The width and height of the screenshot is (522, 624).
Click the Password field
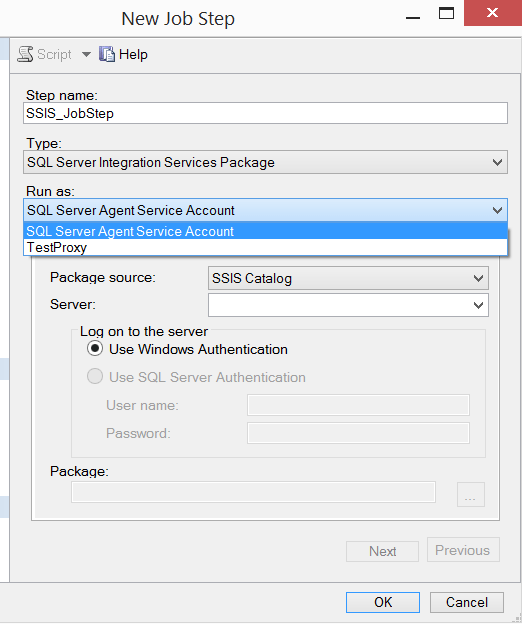[x=358, y=433]
